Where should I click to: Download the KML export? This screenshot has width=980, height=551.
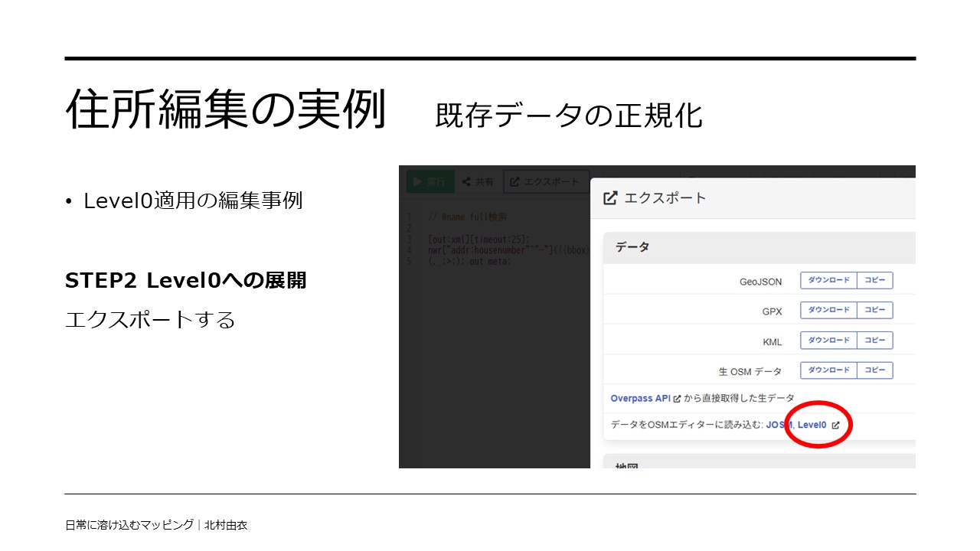point(828,340)
